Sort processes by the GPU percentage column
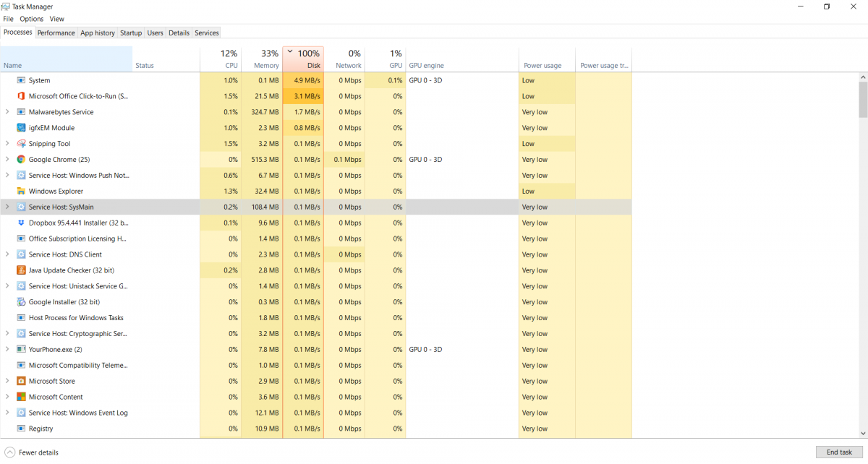Screen dimensions: 868x464 (x=386, y=59)
